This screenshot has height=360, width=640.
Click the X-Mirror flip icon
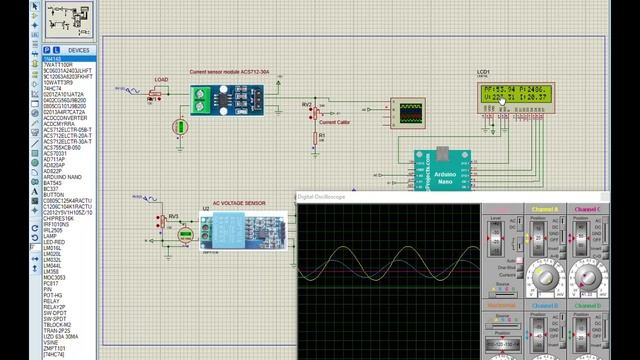35,259
